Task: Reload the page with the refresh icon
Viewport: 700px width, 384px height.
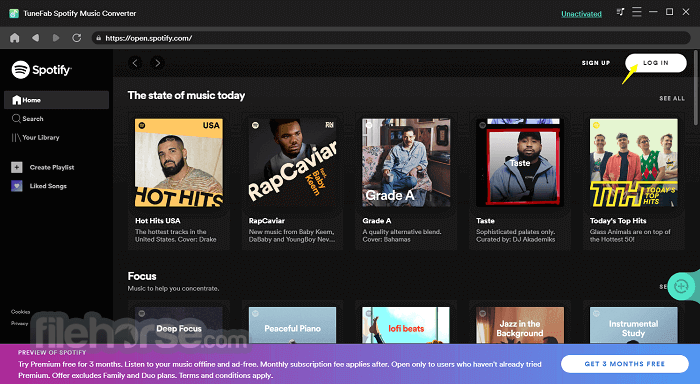Action: (x=77, y=38)
